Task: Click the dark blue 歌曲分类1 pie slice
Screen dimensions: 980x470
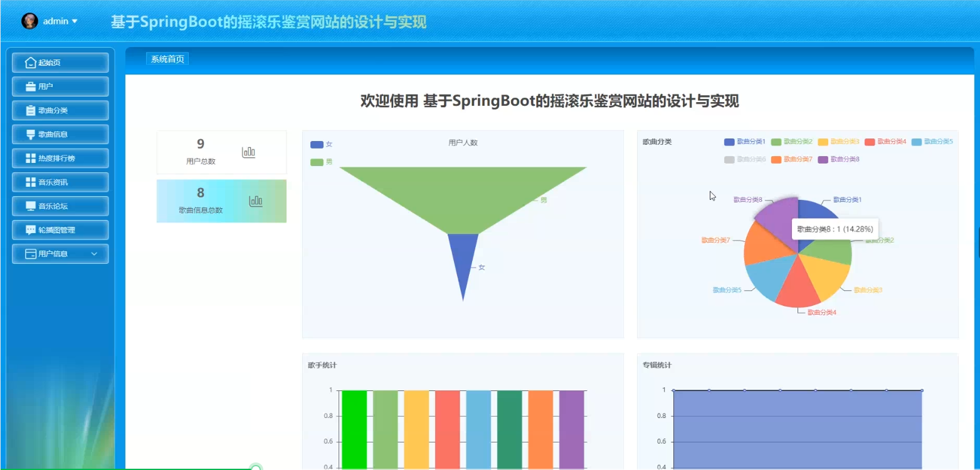Action: pos(812,212)
